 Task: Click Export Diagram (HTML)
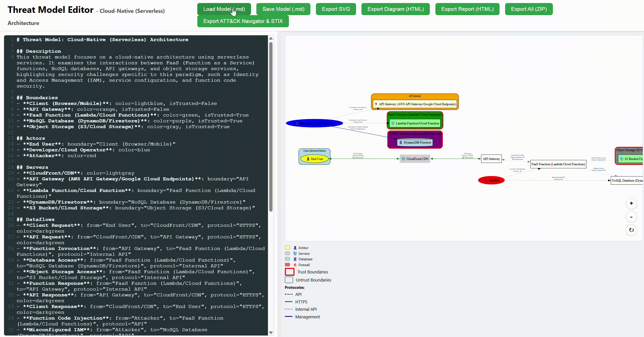395,9
